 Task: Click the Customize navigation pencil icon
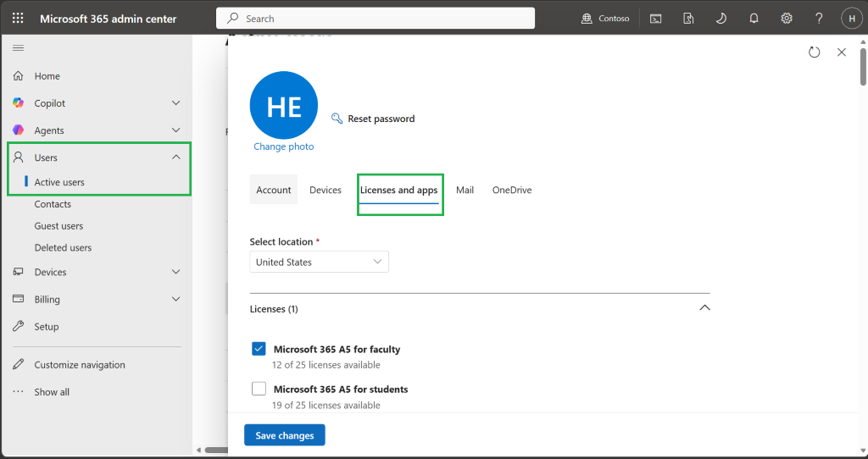coord(19,364)
